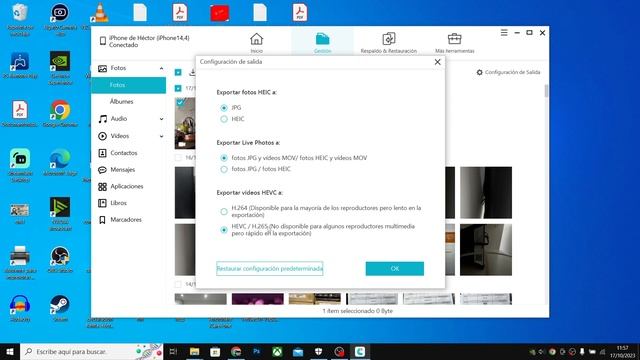The image size is (640, 360).
Task: Open Libros in sidebar
Action: [x=118, y=203]
